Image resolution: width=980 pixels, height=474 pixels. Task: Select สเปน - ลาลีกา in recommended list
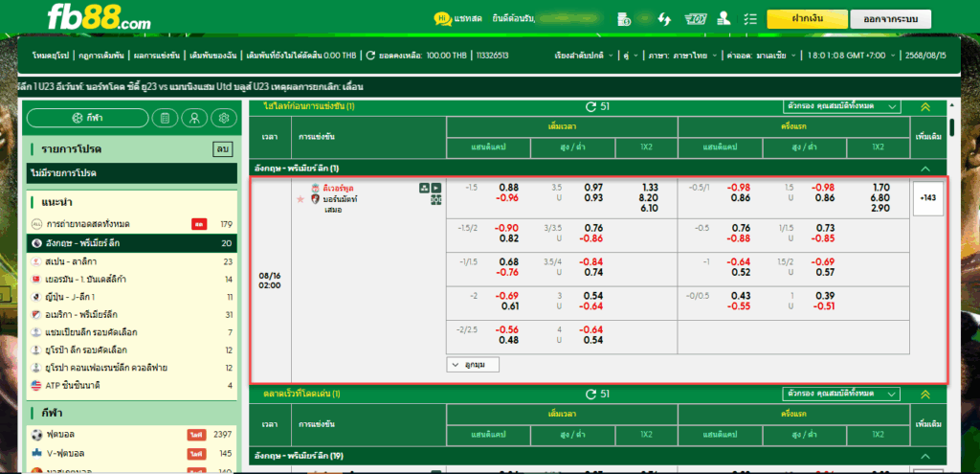(130, 260)
